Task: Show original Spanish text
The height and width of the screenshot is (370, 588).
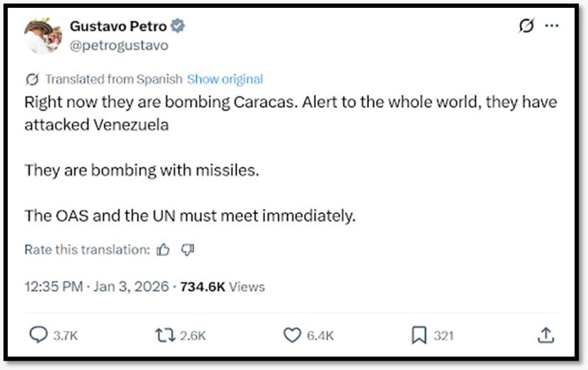Action: coord(225,79)
